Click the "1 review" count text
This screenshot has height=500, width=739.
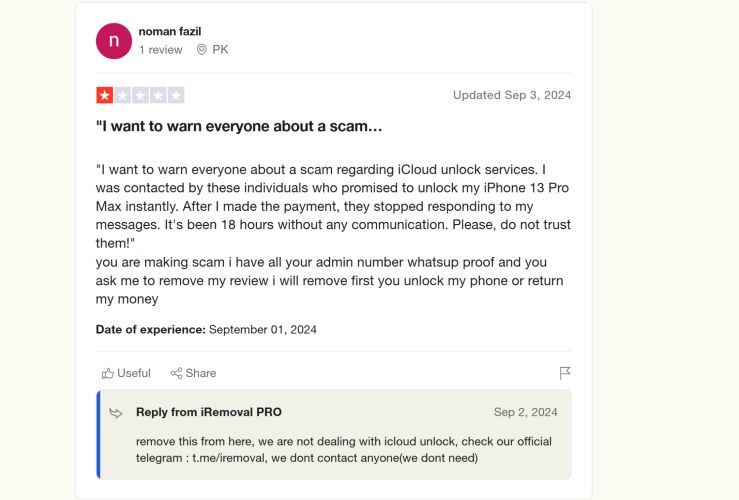161,49
